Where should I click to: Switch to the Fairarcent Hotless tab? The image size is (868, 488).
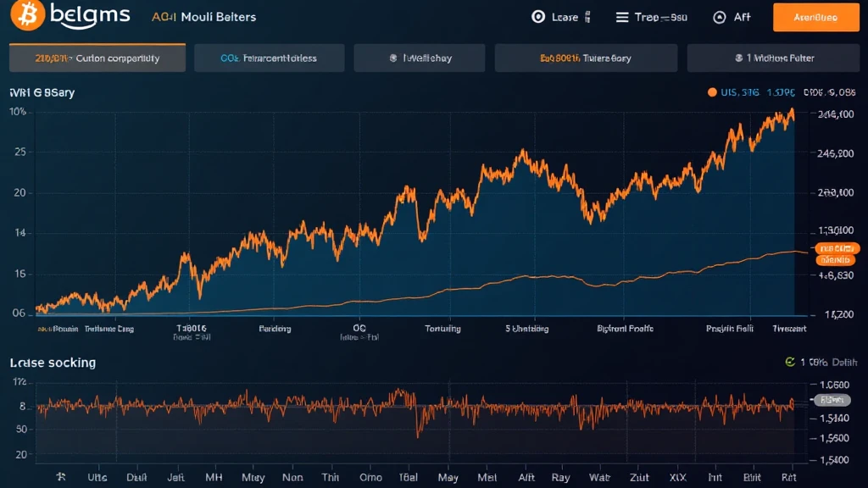click(269, 58)
